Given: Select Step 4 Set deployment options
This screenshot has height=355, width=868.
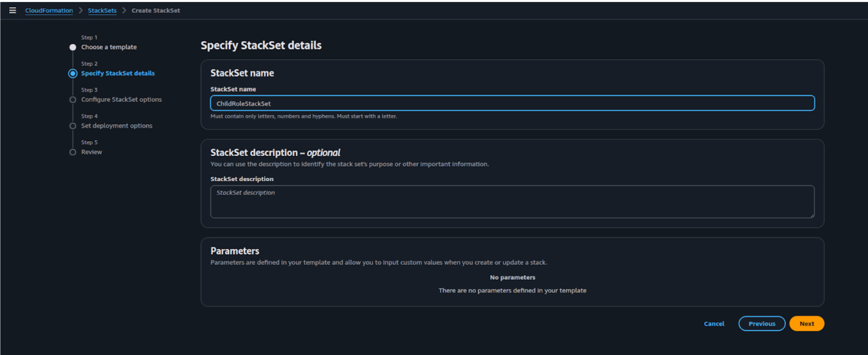Looking at the screenshot, I should click(x=117, y=126).
